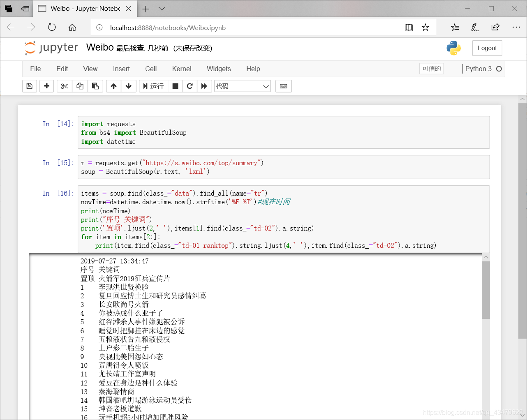Interrupt the kernel with the stop icon
Screen dimensions: 527x420
click(x=175, y=86)
